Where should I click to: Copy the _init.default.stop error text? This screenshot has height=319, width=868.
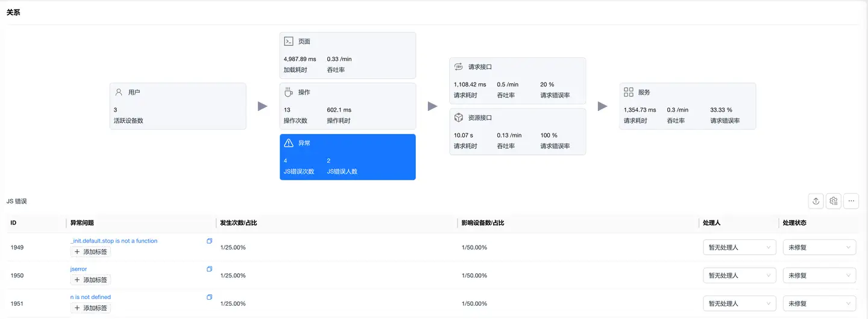coord(209,241)
